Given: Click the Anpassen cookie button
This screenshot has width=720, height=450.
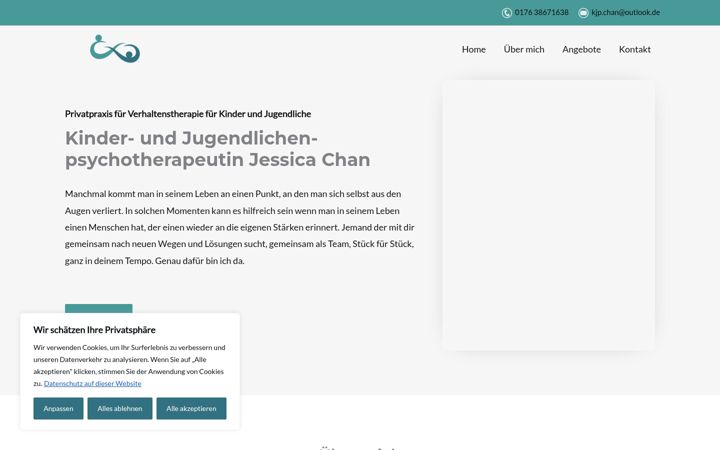Looking at the screenshot, I should pyautogui.click(x=58, y=408).
